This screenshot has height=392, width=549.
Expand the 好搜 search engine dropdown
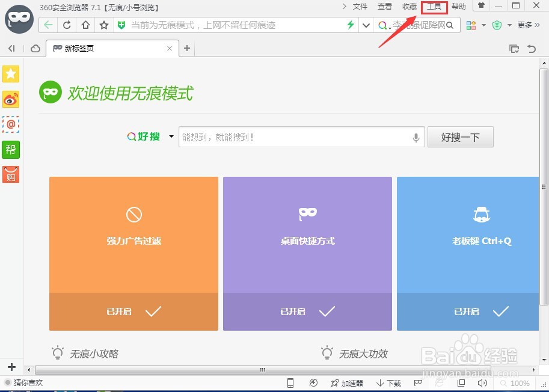(x=171, y=136)
